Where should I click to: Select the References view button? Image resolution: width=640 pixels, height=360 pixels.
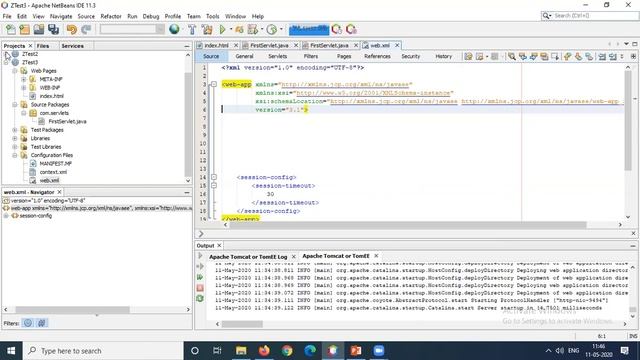pos(377,56)
